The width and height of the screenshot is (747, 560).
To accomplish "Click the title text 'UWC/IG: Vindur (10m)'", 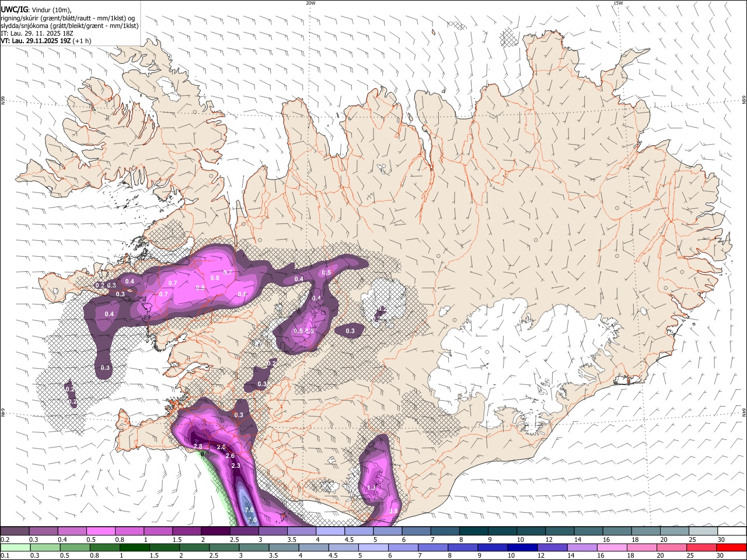I will 36,9.
